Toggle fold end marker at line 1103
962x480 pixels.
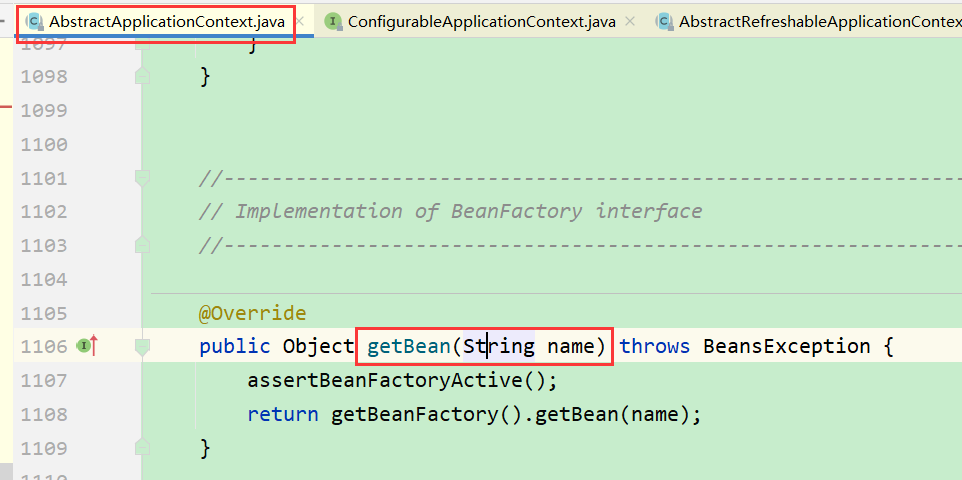point(142,246)
